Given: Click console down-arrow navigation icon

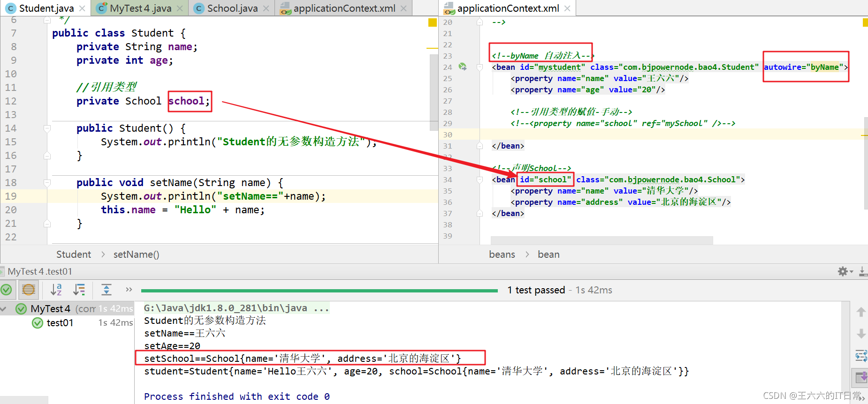Looking at the screenshot, I should pos(861,334).
